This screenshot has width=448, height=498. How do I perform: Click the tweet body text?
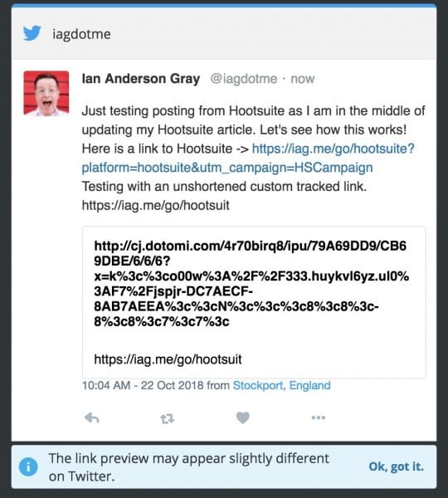point(253,158)
